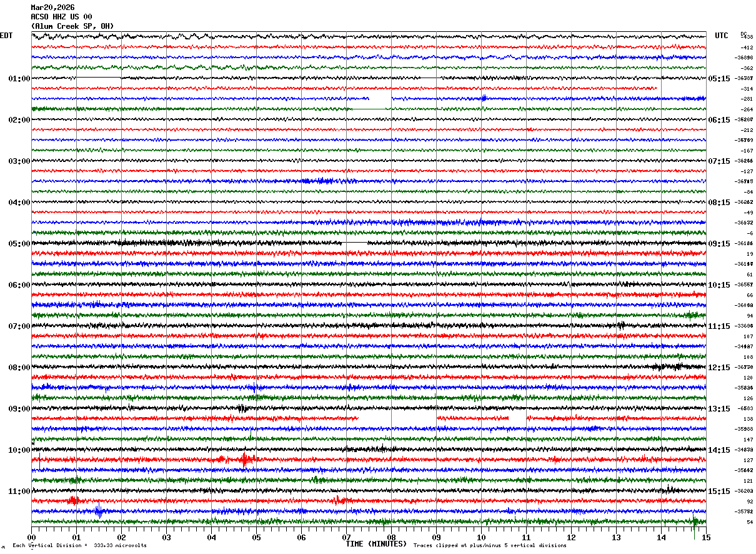Select the EDT time zone header
The width and height of the screenshot is (756, 554).
pos(6,36)
